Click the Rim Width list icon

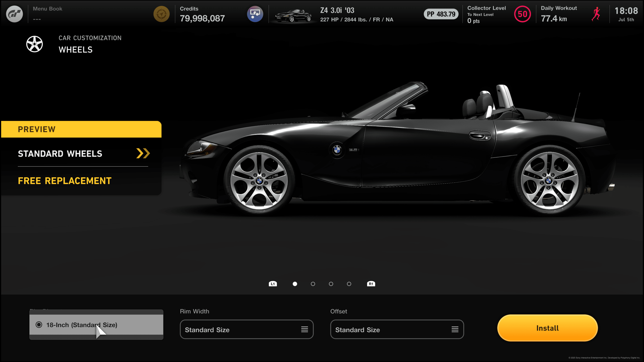(x=305, y=329)
